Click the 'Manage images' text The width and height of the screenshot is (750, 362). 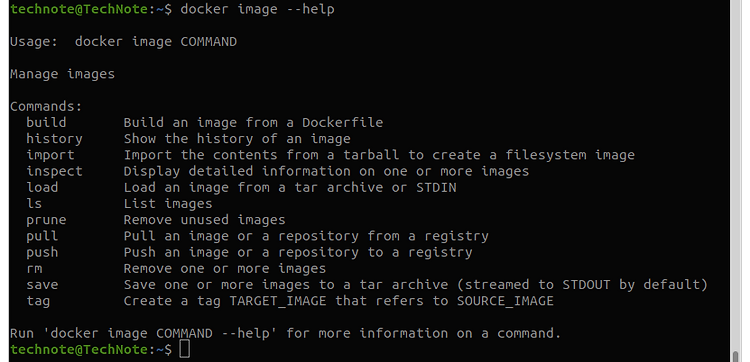coord(63,75)
